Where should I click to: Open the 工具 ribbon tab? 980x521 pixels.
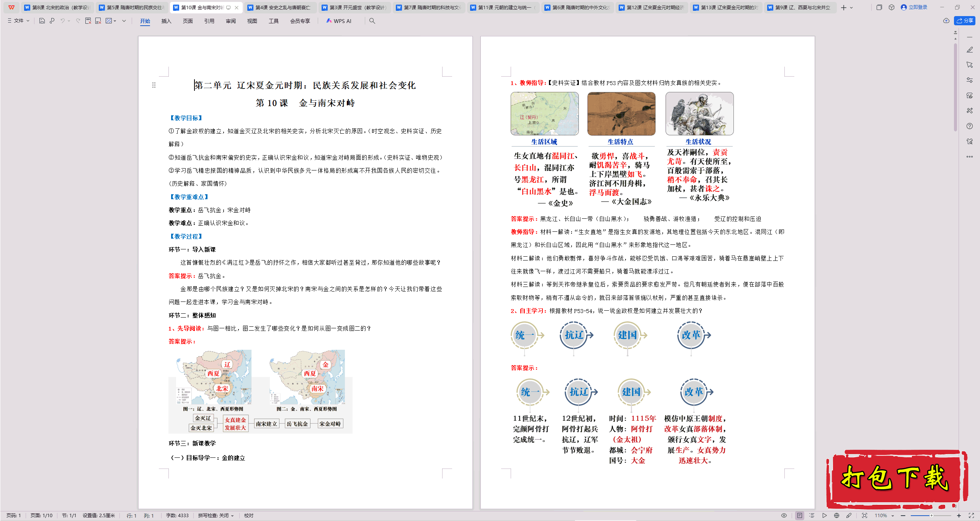(x=274, y=21)
